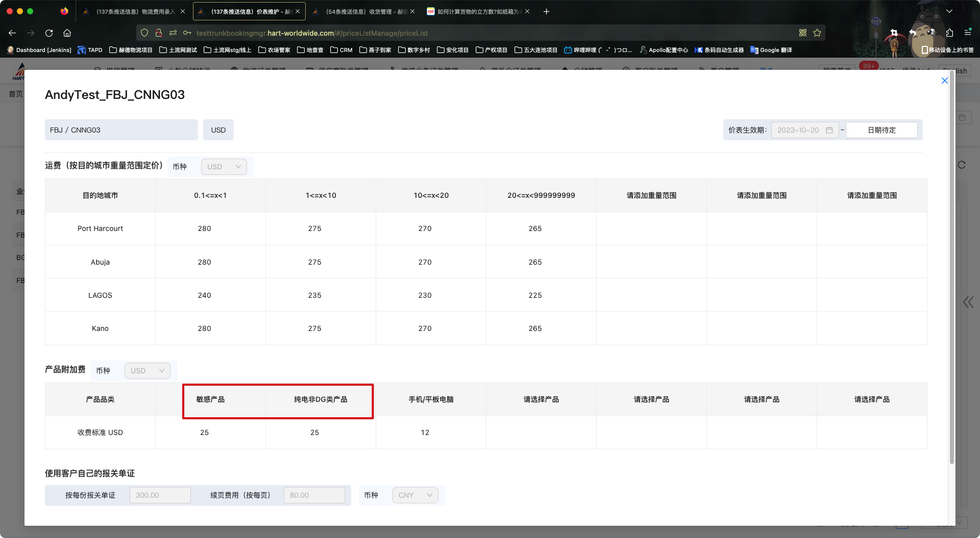Viewport: 980px width, 538px height.
Task: Click the 日期待定 end date button
Action: (x=881, y=130)
